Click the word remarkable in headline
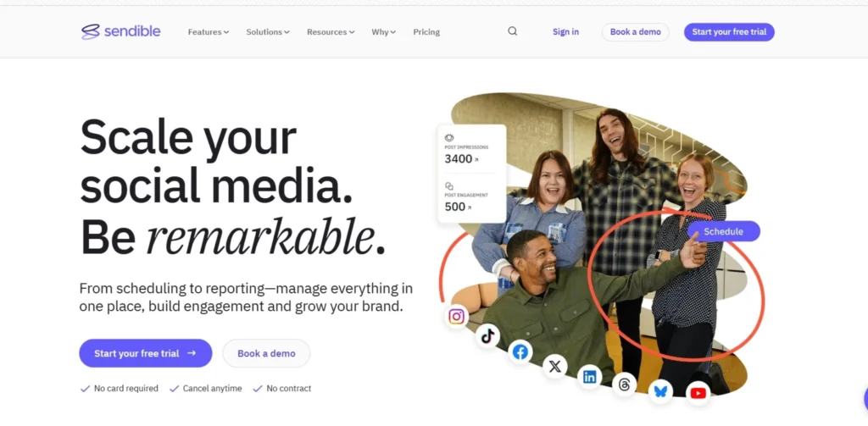This screenshot has height=426, width=868. pyautogui.click(x=260, y=236)
